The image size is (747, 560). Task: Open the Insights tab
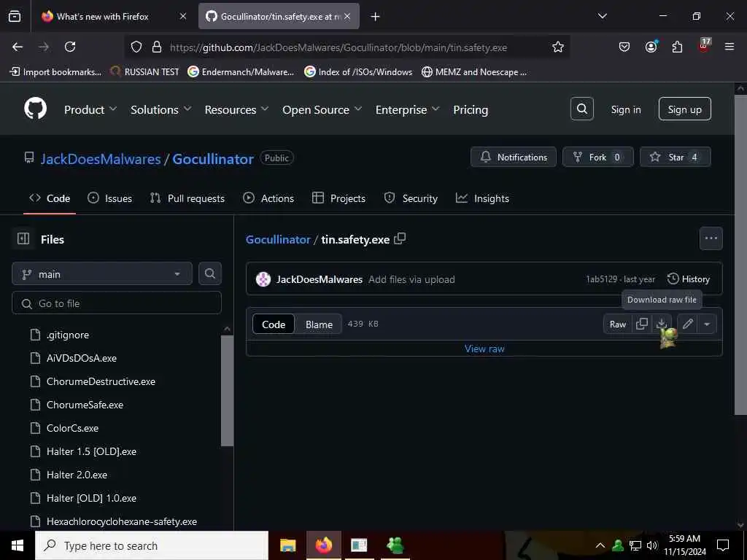tap(482, 198)
